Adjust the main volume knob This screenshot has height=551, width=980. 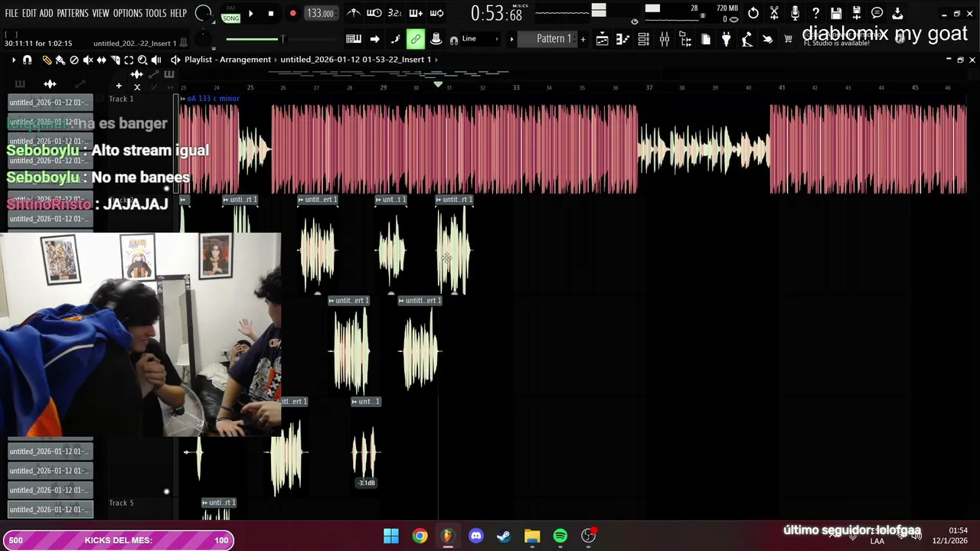tap(204, 13)
